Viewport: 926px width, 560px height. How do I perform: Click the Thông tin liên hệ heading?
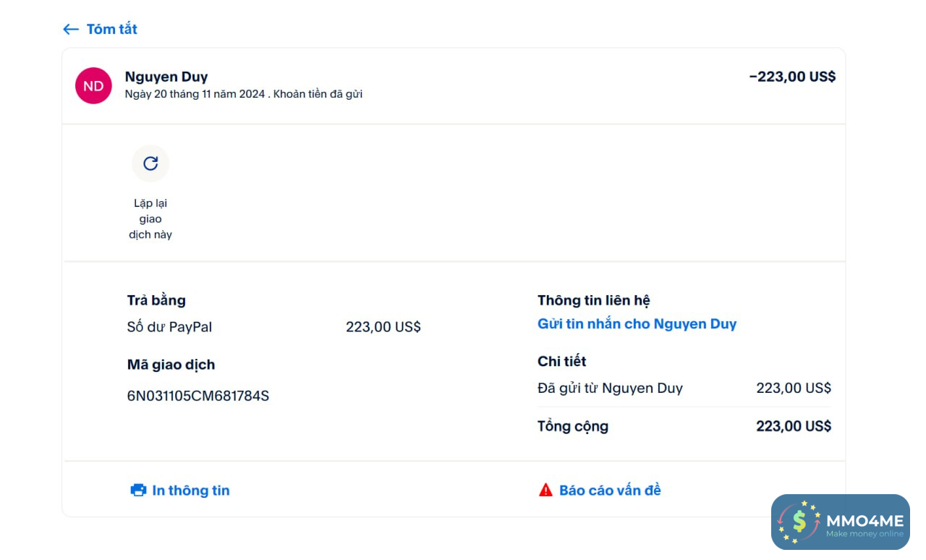[x=594, y=300]
